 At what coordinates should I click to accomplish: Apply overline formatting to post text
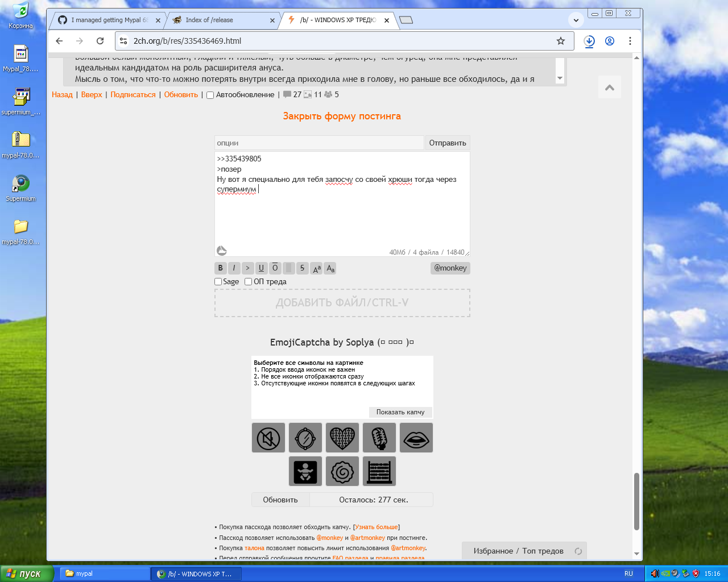click(x=275, y=268)
